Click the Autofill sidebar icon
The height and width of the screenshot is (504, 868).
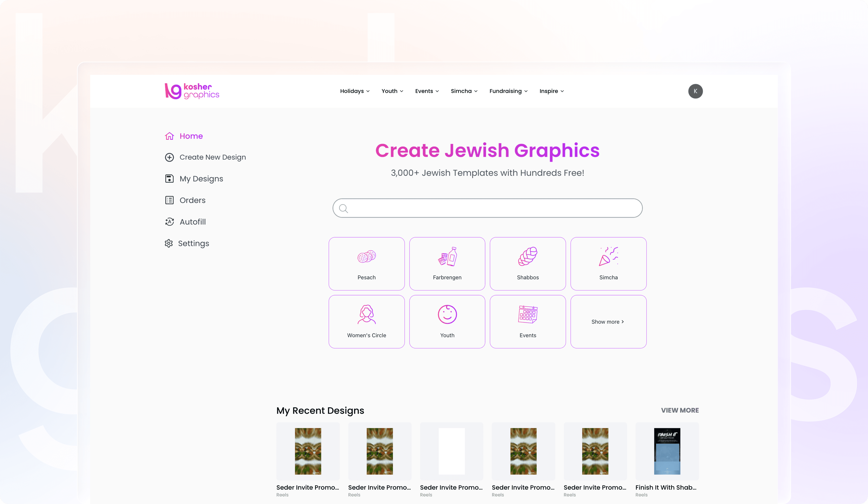(x=169, y=221)
